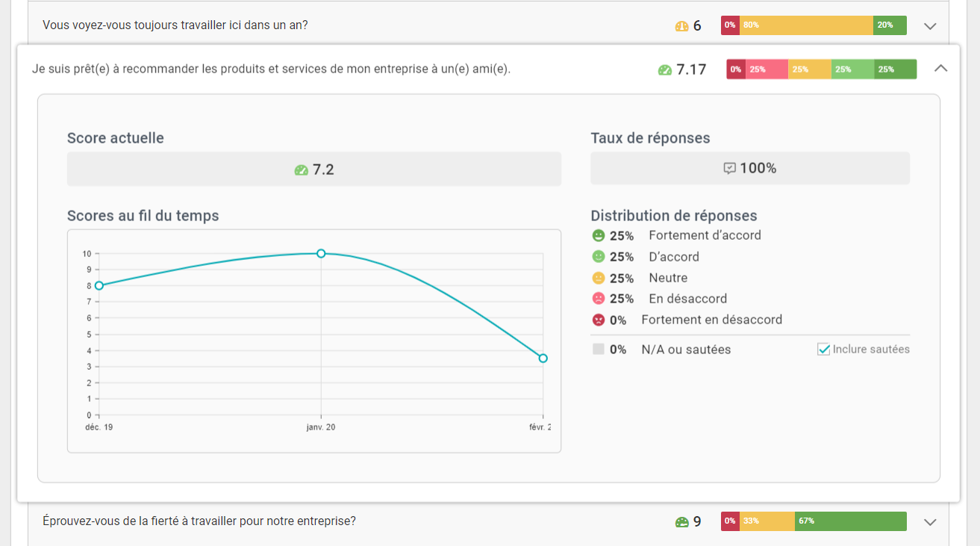Click the gauge icon beside score 9
Viewport: 980px width, 546px height.
tap(681, 522)
